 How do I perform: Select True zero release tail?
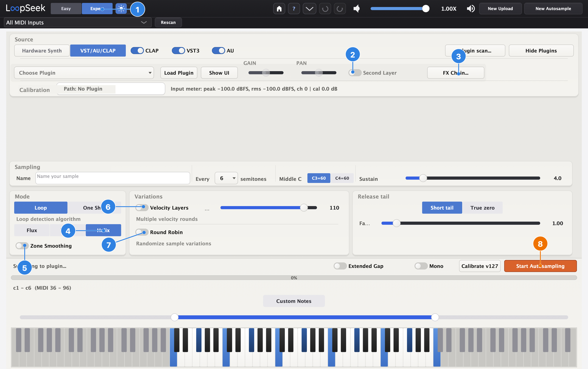coord(482,208)
